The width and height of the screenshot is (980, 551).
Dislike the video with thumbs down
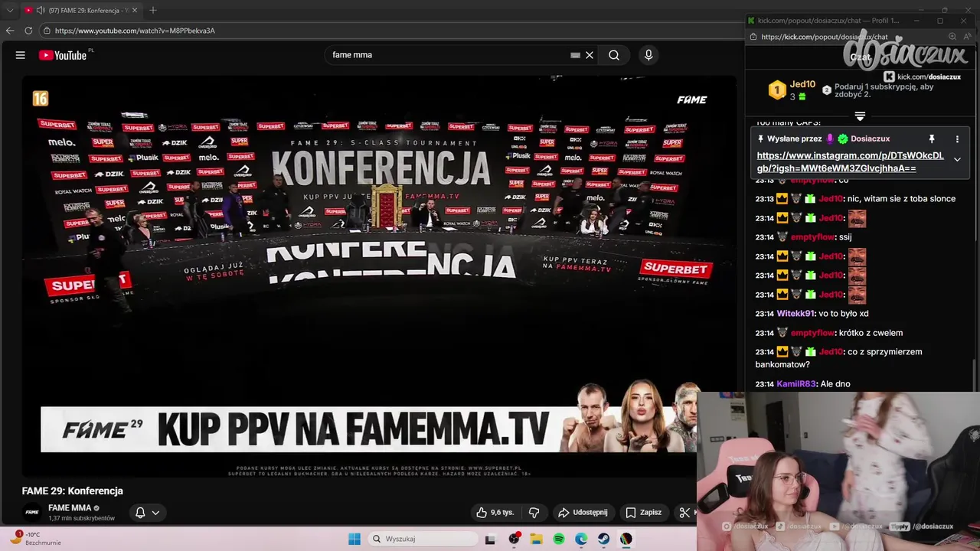pos(534,513)
